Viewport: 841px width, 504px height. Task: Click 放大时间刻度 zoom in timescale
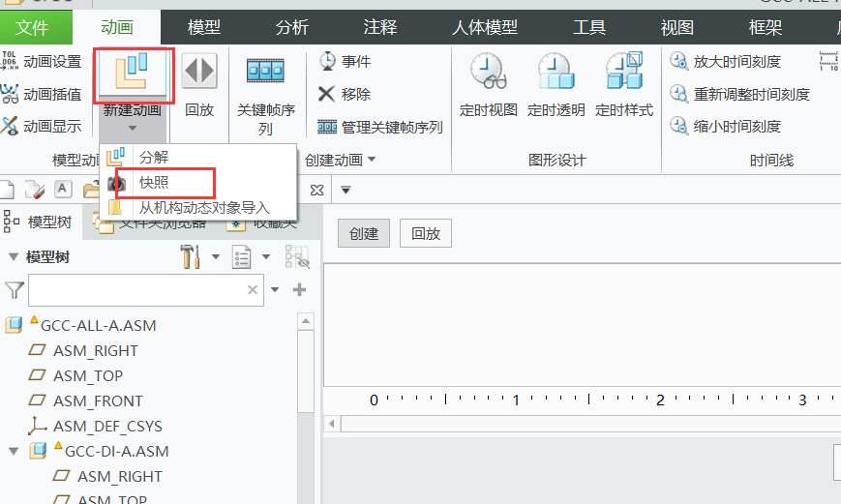(x=725, y=62)
